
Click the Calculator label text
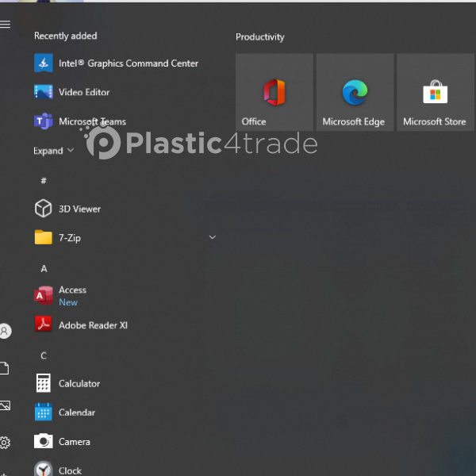79,383
